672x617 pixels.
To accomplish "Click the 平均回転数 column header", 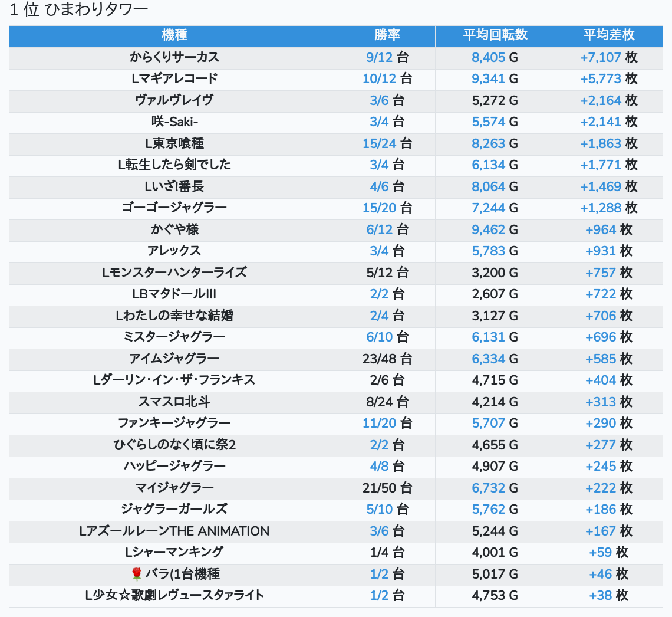I will point(495,35).
